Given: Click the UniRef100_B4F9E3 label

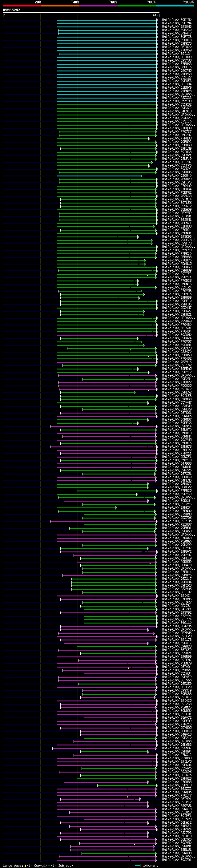Looking at the screenshot, I should click(x=176, y=111).
